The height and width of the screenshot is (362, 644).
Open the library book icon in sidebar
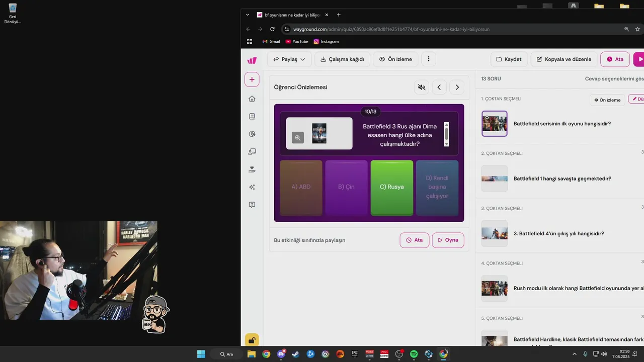(252, 116)
